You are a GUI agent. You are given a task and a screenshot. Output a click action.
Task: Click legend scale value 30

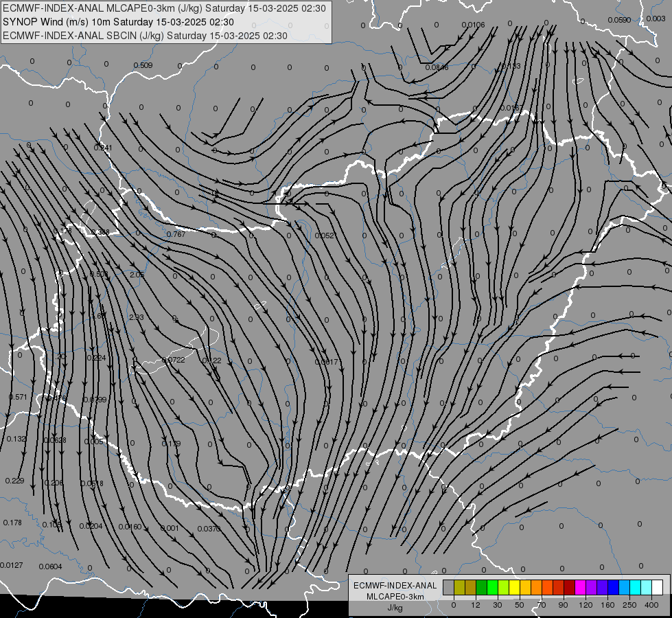(498, 605)
